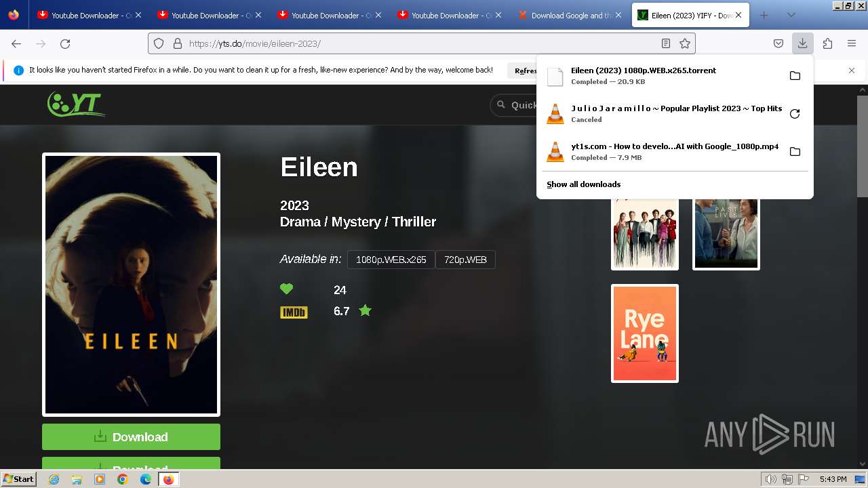868x488 pixels.
Task: List all tabs dropdown arrow
Action: tap(791, 15)
